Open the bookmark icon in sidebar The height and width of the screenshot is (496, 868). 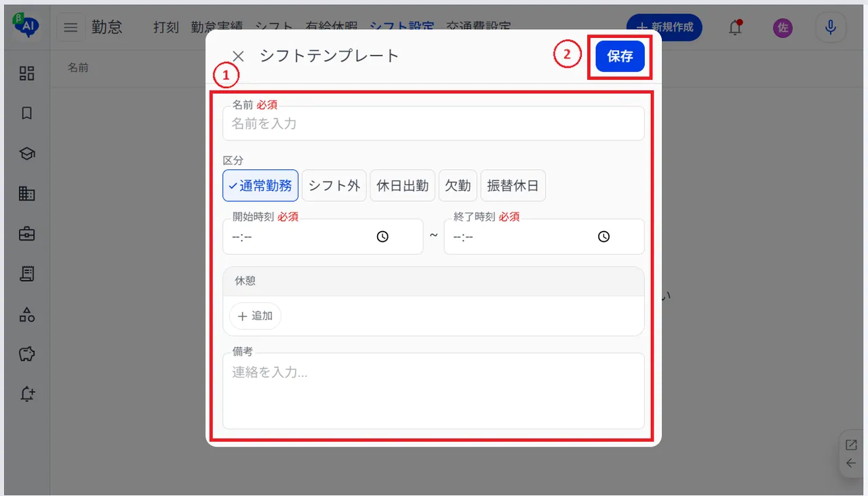click(x=27, y=113)
